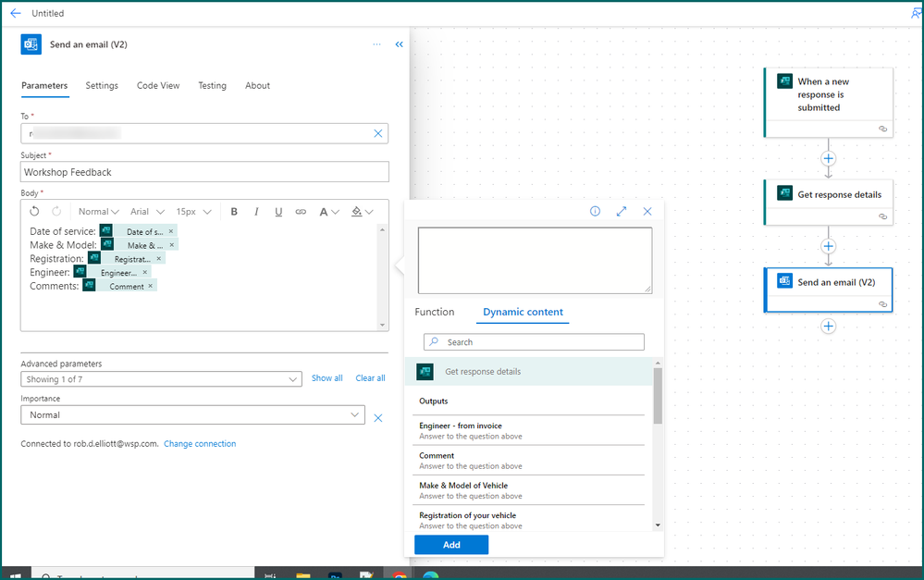Image resolution: width=924 pixels, height=580 pixels.
Task: Select the Comment dynamic content output
Action: click(528, 461)
